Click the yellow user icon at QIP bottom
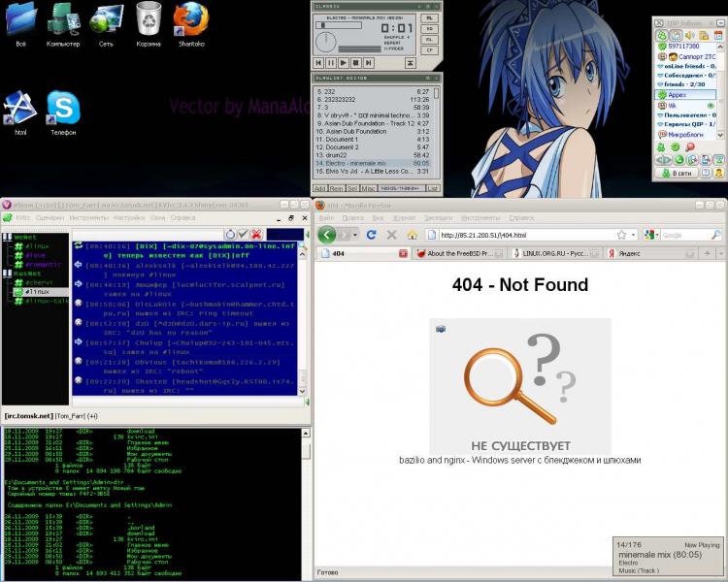The image size is (728, 582). click(718, 173)
